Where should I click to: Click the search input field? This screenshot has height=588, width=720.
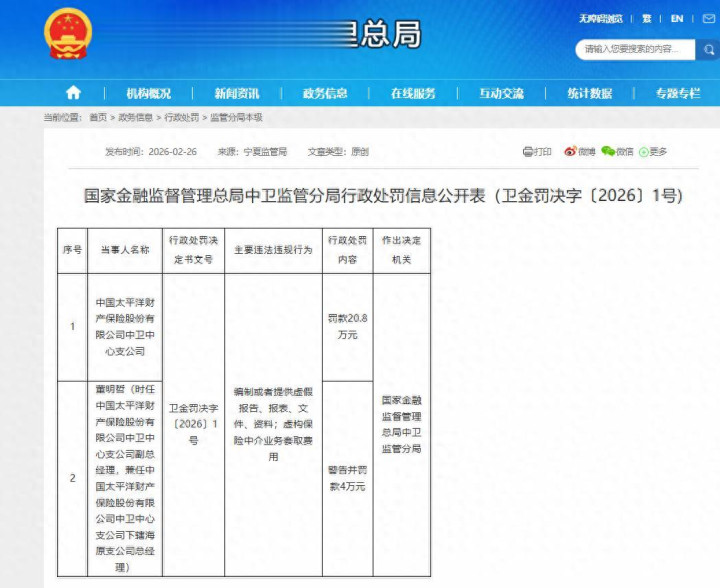click(636, 49)
